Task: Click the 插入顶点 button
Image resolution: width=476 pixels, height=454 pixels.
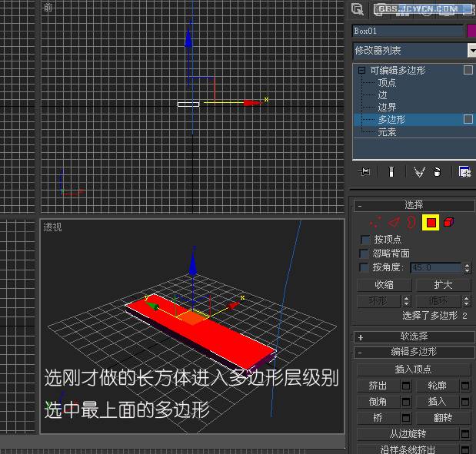Action: (x=413, y=369)
